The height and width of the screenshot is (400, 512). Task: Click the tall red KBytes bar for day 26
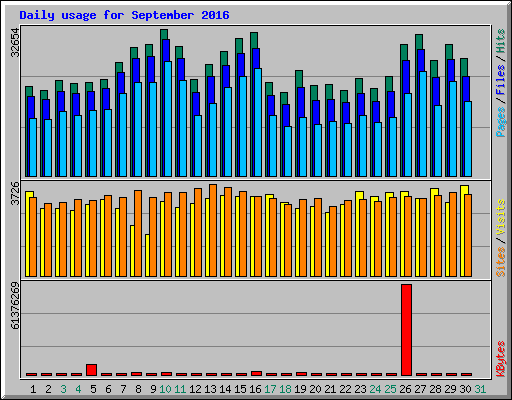(406, 330)
